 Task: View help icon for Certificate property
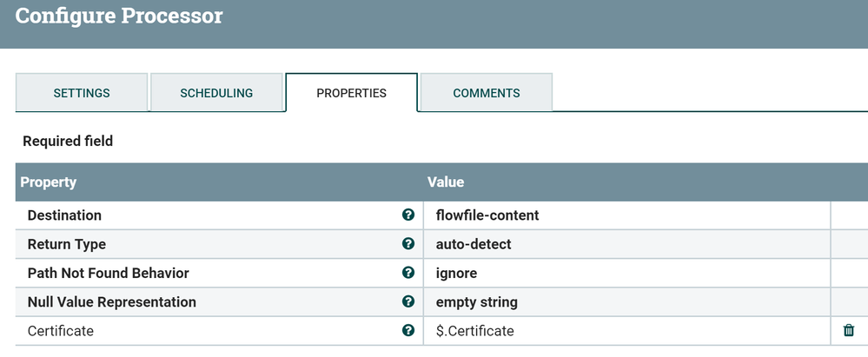408,330
